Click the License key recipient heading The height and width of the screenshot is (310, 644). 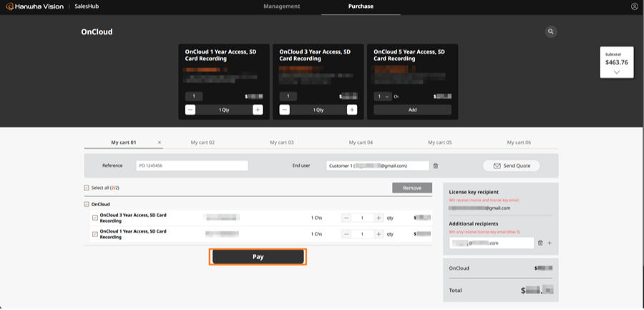click(474, 192)
